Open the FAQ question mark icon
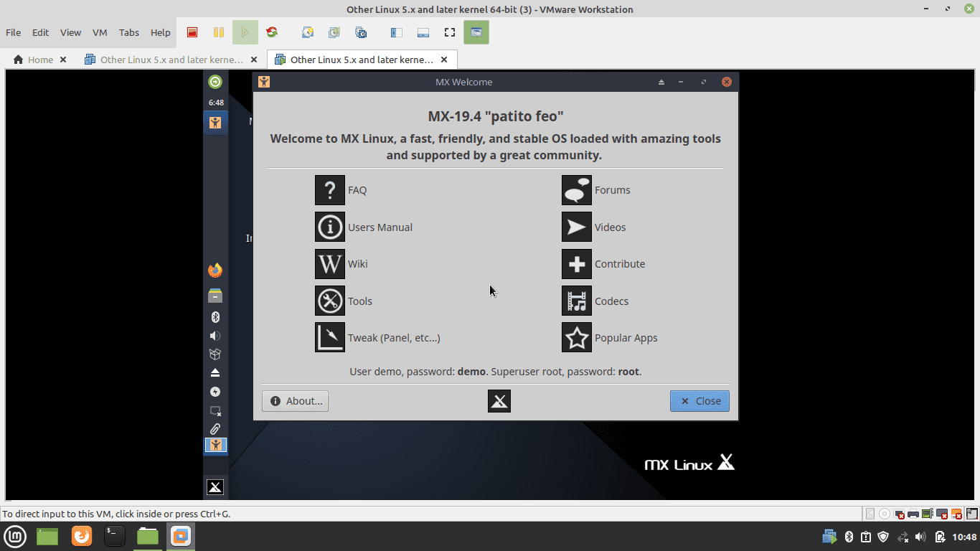 click(330, 190)
